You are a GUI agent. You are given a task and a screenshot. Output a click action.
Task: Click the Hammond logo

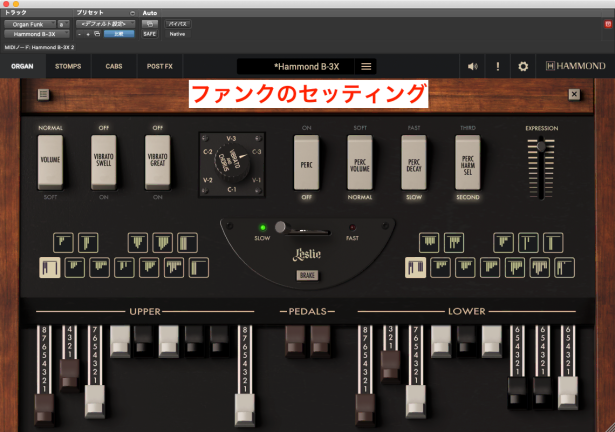(x=577, y=66)
